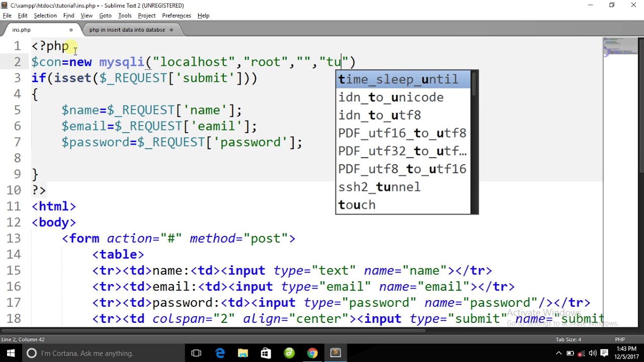Click 'mysqli' on line 2

[x=121, y=62]
